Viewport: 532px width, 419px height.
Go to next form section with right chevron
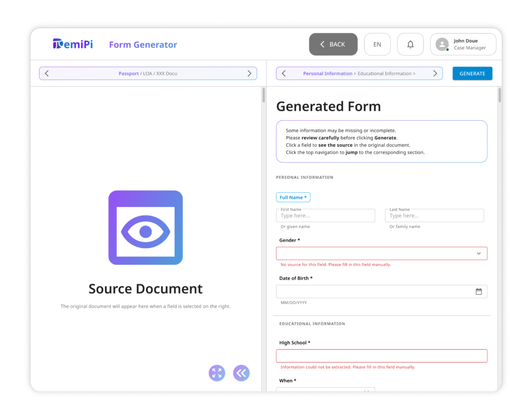coord(435,73)
